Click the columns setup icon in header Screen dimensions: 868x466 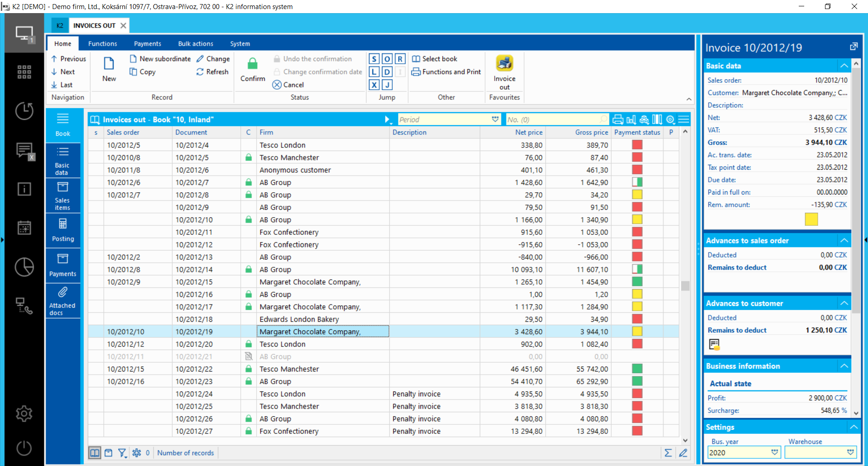click(657, 119)
